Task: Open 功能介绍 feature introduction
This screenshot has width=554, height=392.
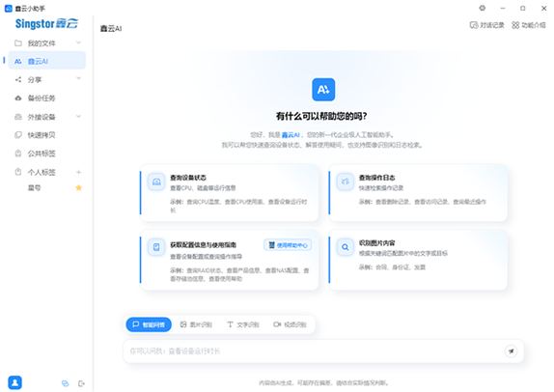Action: pos(529,25)
